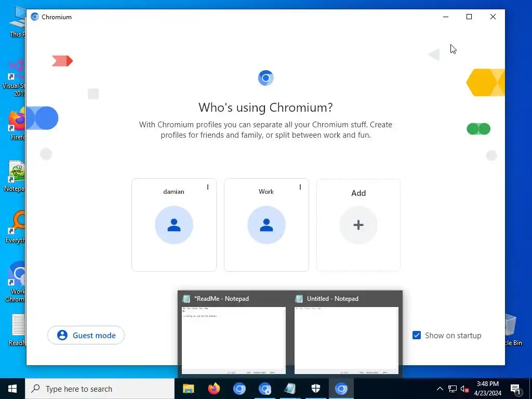Select the Work profile avatar
Screen dimensions: 532x399
(267, 225)
